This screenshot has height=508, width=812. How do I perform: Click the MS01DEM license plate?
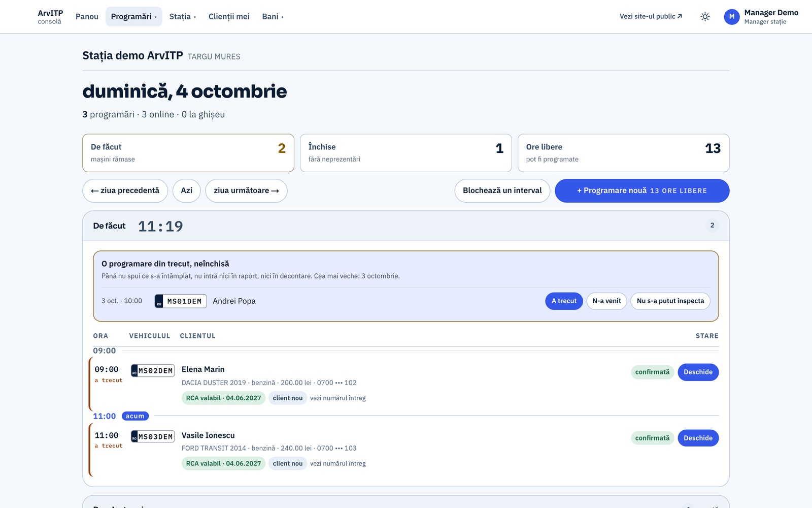click(x=181, y=301)
